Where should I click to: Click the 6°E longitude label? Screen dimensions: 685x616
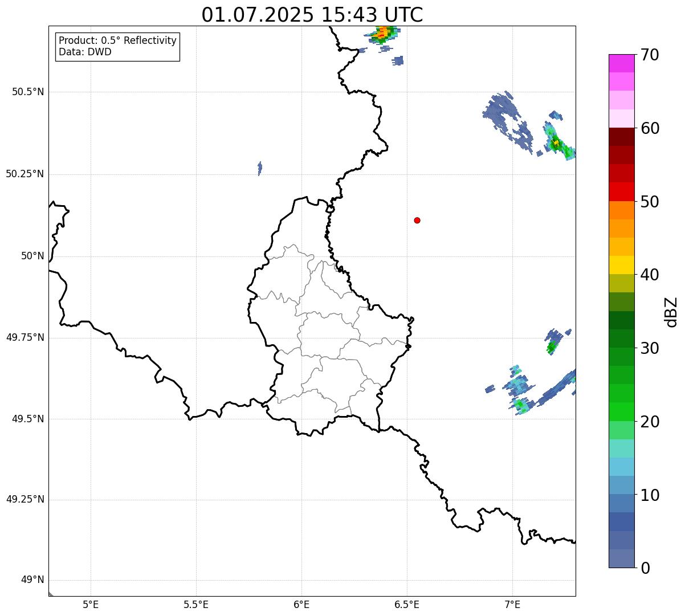[x=301, y=605]
